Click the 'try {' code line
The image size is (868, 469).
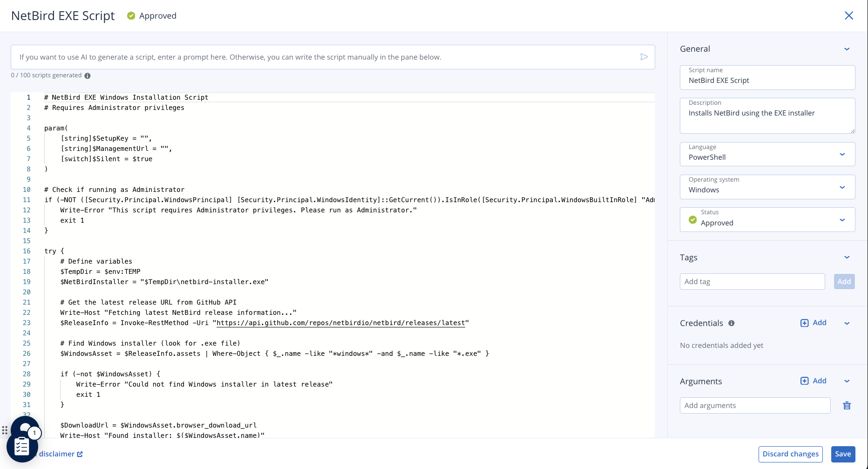(x=54, y=251)
